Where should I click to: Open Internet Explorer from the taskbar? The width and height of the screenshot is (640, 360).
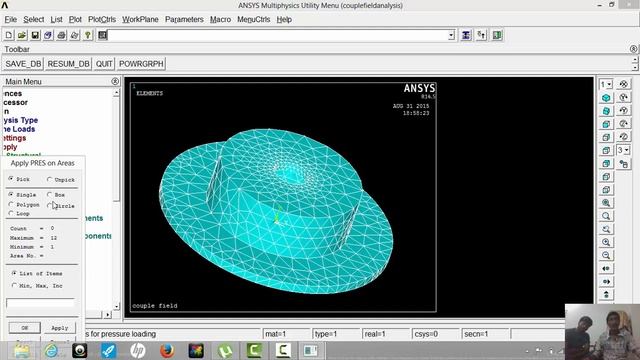point(51,351)
